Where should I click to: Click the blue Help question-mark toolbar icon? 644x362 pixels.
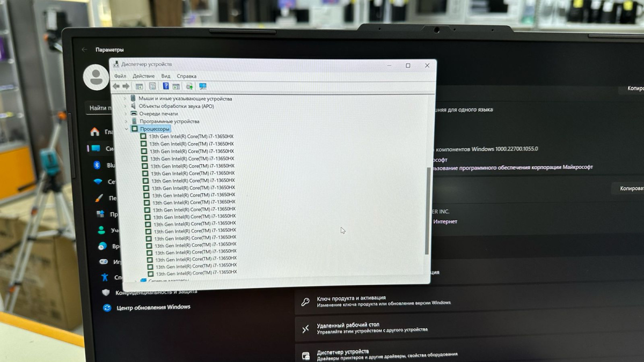166,86
